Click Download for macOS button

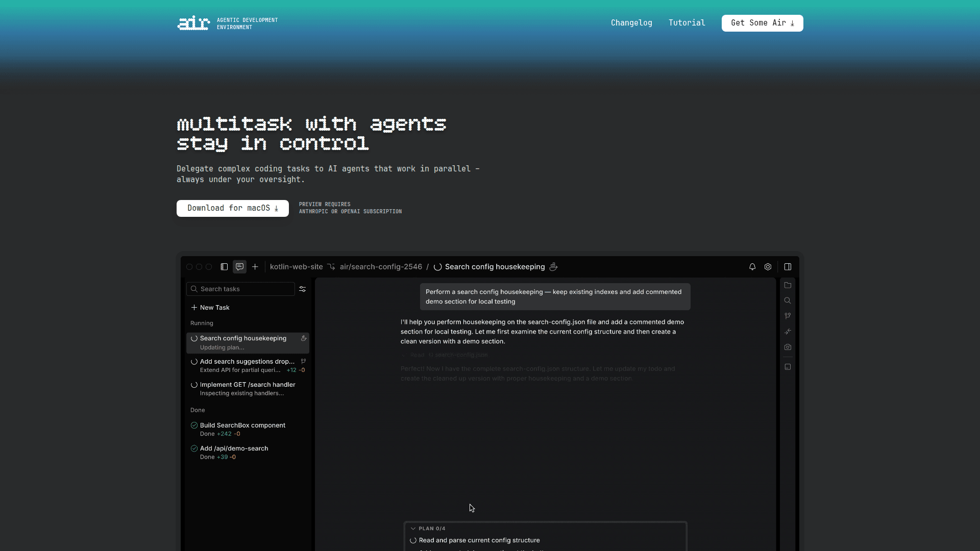coord(233,208)
